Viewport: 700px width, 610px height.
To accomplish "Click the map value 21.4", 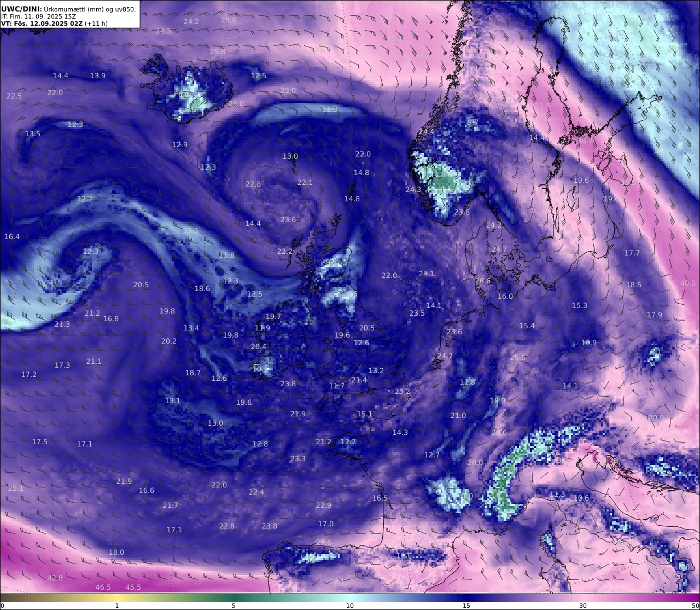I will [359, 380].
